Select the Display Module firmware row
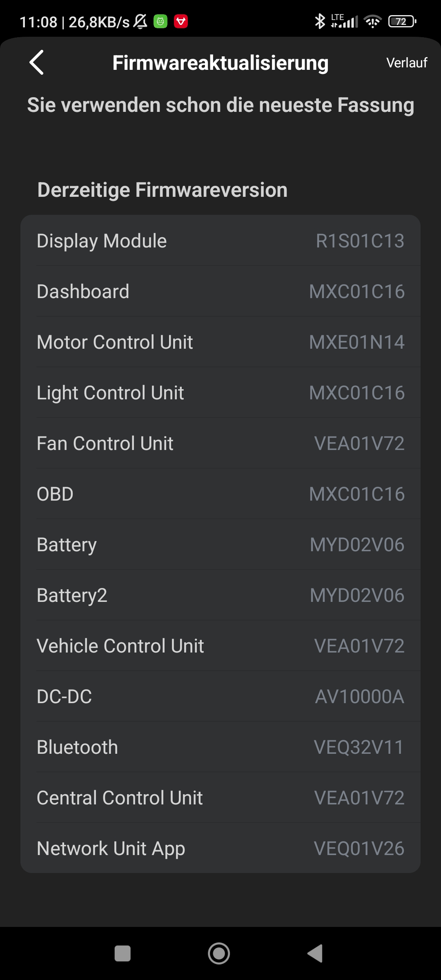This screenshot has width=441, height=980. tap(220, 241)
